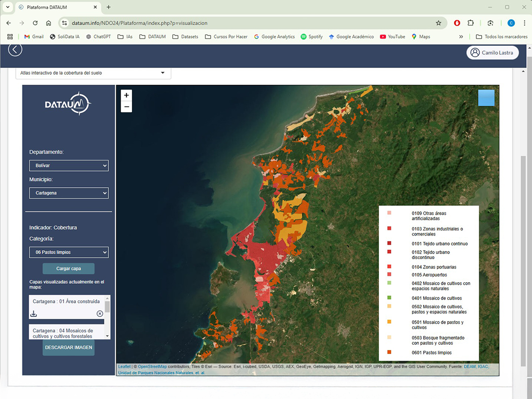Select zoom out control on the map
Screen dimensions: 532x399
(x=126, y=106)
